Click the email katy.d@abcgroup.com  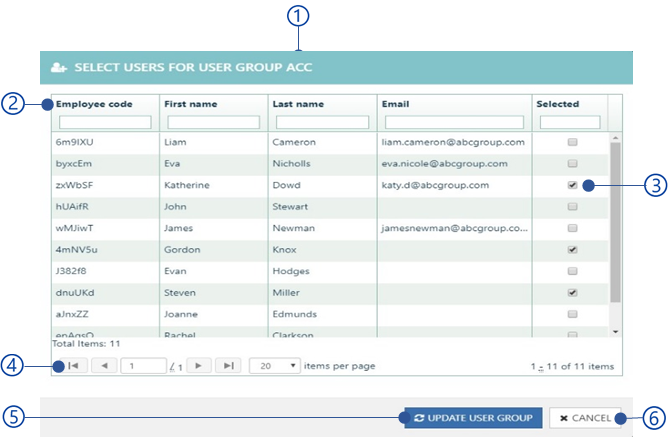pos(435,185)
